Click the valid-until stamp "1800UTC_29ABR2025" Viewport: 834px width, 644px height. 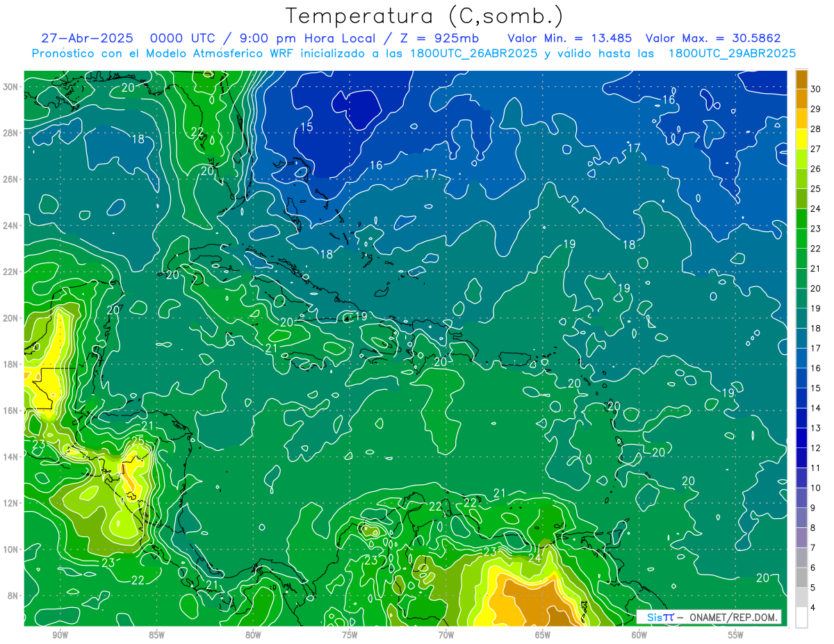pos(732,53)
